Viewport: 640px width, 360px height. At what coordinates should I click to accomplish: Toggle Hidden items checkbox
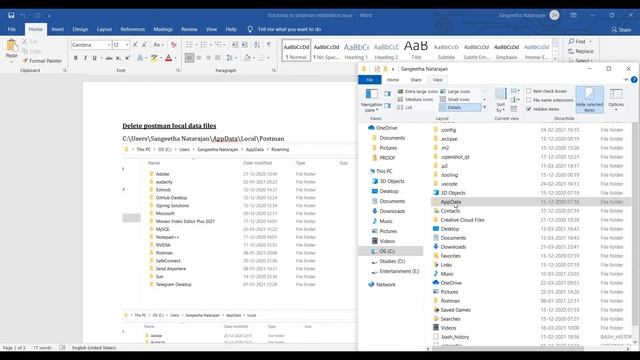(529, 109)
